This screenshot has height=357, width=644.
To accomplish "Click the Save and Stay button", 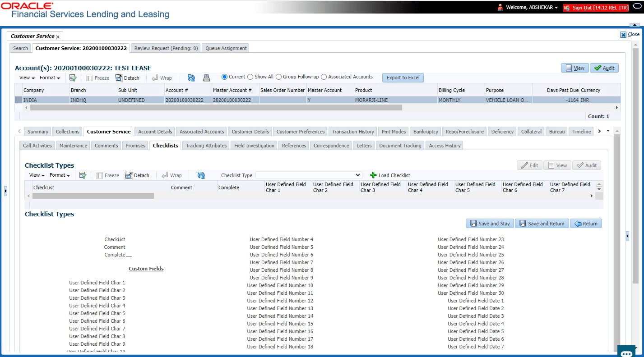I will tap(490, 224).
